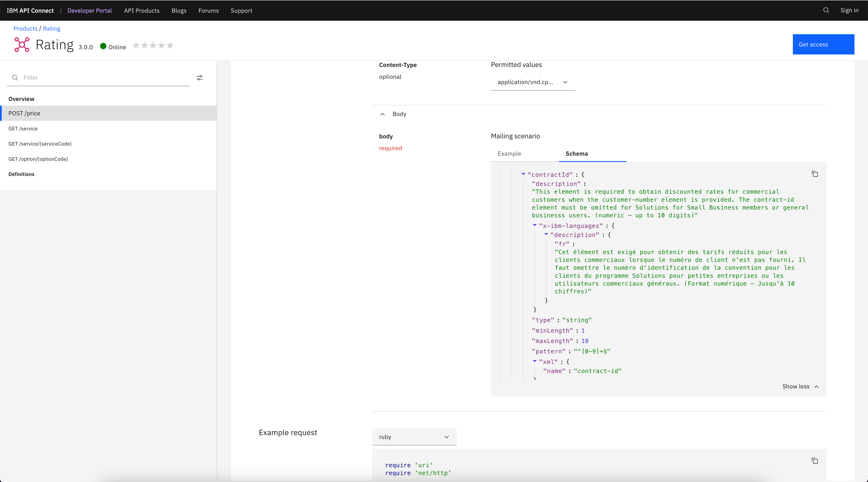Collapse the Body section chevron

(382, 114)
